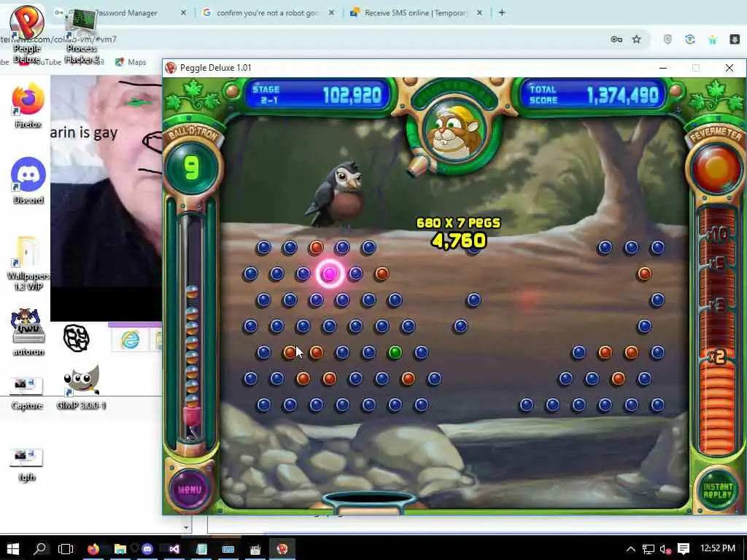This screenshot has height=560, width=747.
Task: Open the Firefox desktop shortcut
Action: pos(28,106)
